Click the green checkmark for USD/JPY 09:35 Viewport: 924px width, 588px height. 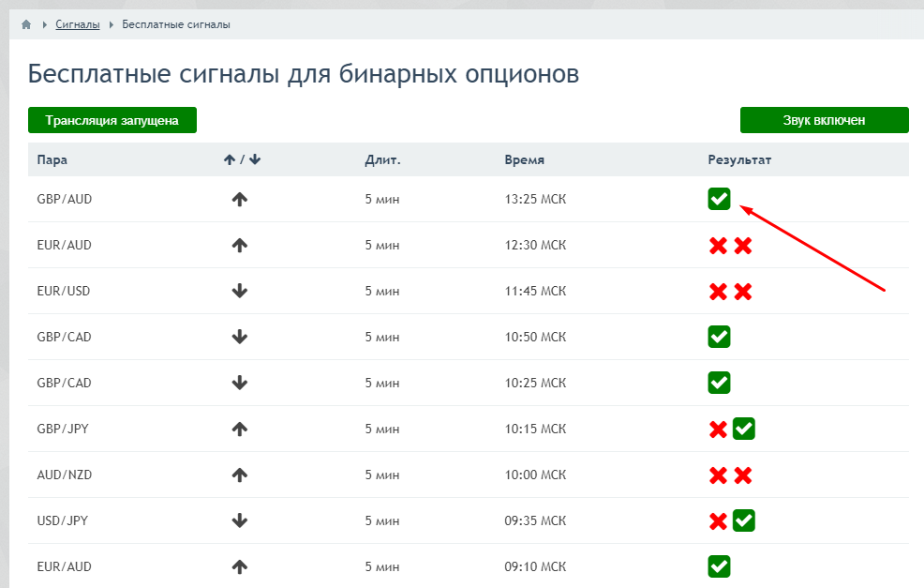click(744, 520)
